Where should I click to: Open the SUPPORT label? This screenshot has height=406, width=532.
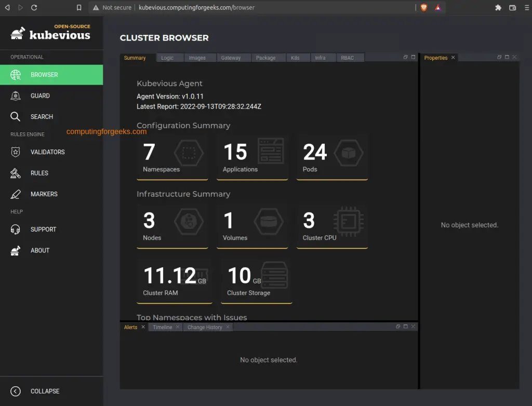[x=44, y=229]
